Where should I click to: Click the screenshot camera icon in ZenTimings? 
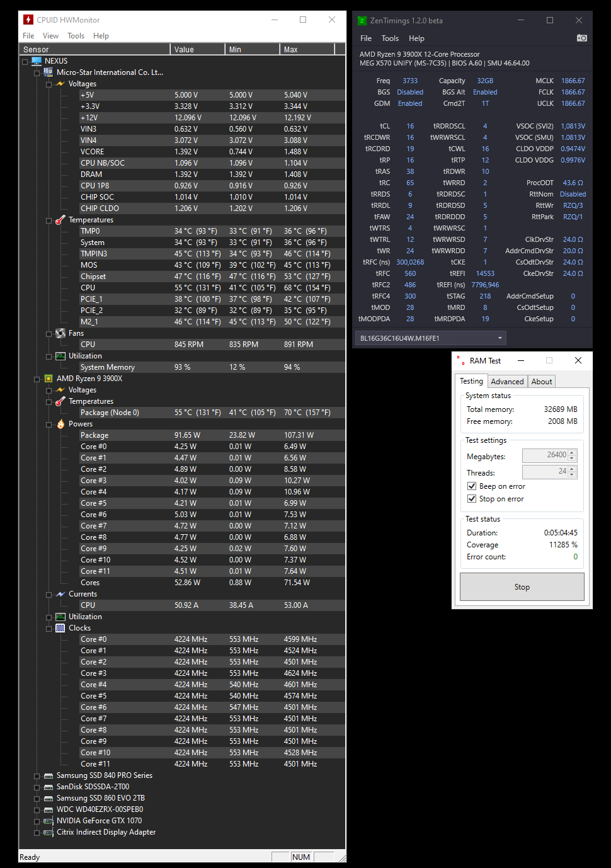coord(581,38)
